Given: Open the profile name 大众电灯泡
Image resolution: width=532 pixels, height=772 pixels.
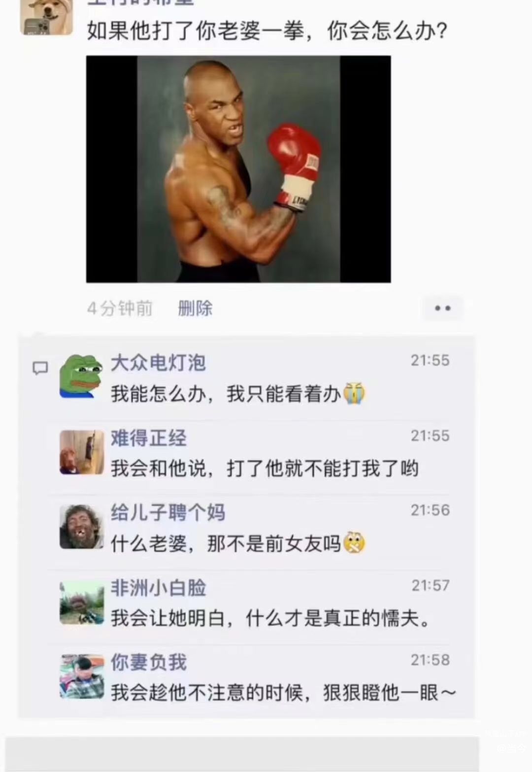Looking at the screenshot, I should click(158, 363).
